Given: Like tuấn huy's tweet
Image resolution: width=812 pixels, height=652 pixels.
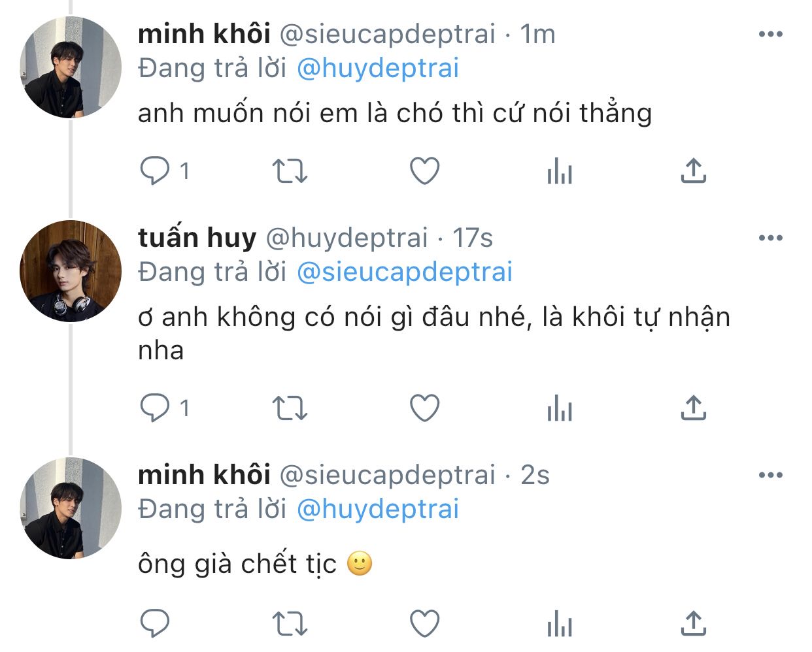Looking at the screenshot, I should 424,409.
